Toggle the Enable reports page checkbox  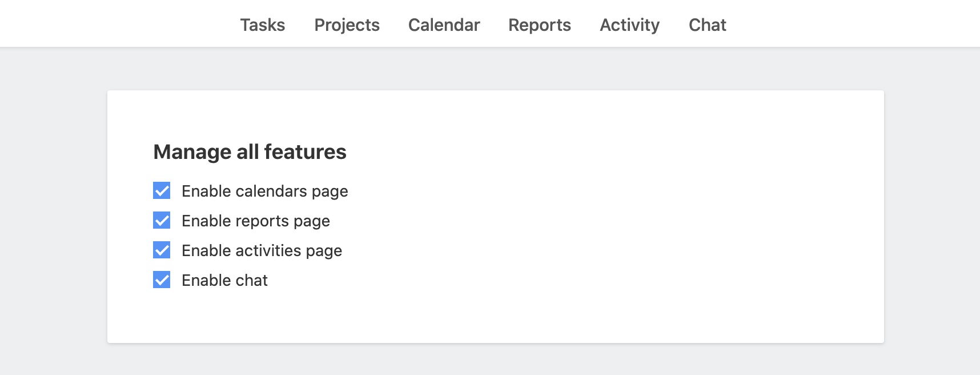162,220
